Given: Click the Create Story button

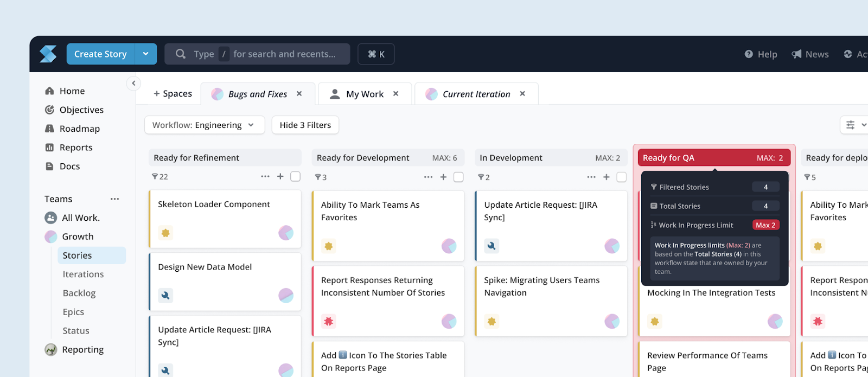Looking at the screenshot, I should click(100, 54).
